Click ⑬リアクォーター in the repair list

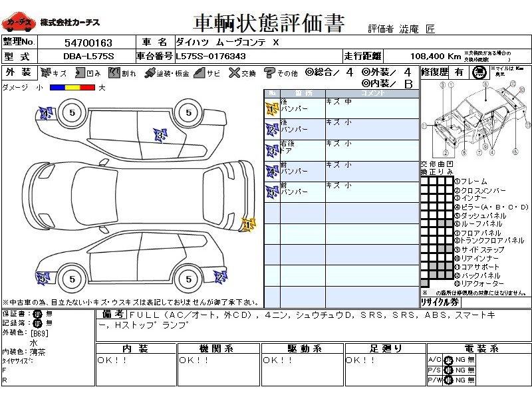coord(479,284)
